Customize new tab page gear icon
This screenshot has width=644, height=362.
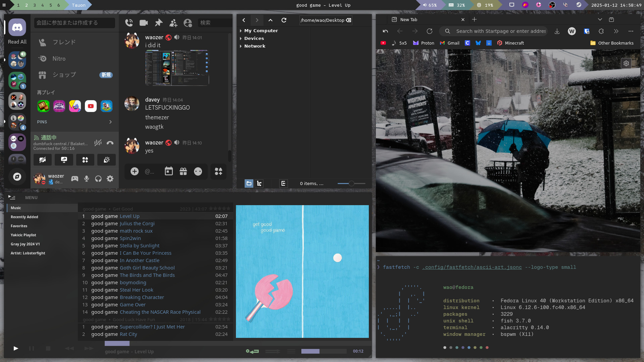pyautogui.click(x=626, y=63)
